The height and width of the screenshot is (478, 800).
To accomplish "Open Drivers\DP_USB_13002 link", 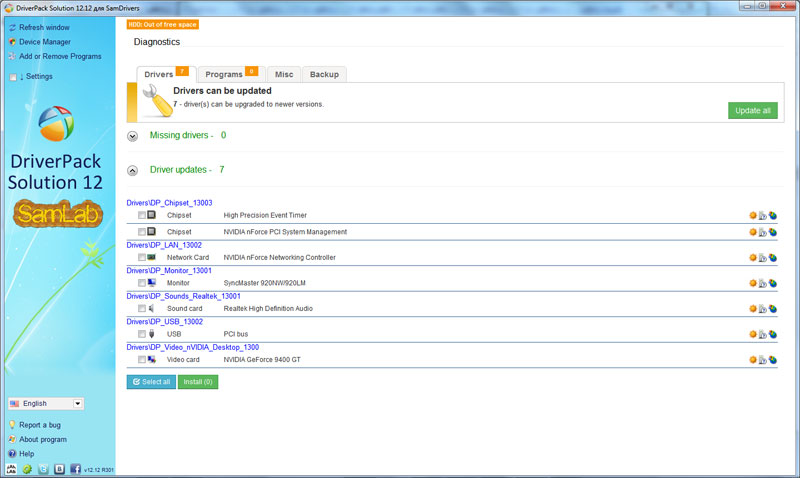I will coord(164,321).
